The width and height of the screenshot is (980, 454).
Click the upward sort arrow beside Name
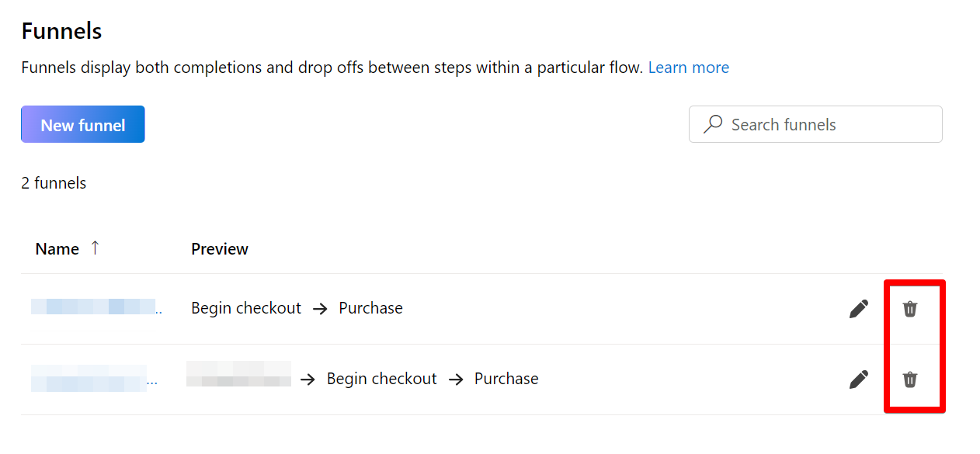(95, 247)
